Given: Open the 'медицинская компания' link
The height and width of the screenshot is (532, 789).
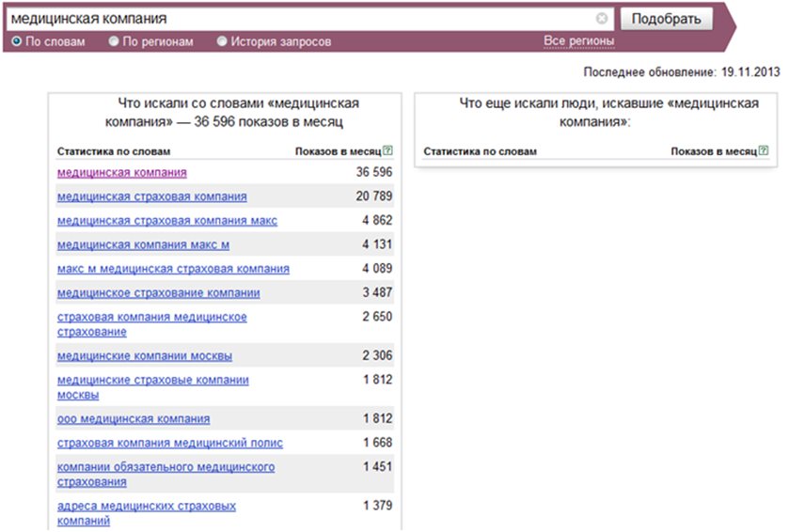Looking at the screenshot, I should coord(121,172).
